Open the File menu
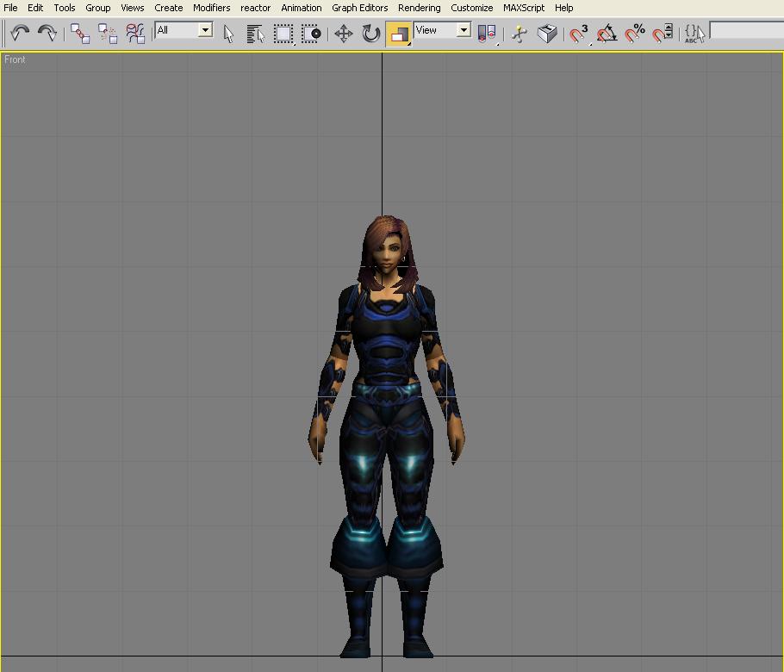The width and height of the screenshot is (784, 672). [x=10, y=8]
